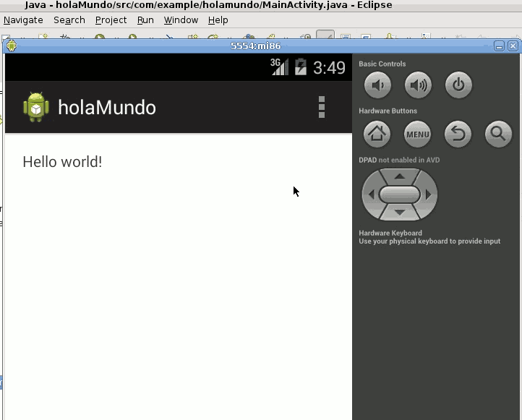The height and width of the screenshot is (420, 522).
Task: Click the 3G signal status icon
Action: pyautogui.click(x=279, y=67)
